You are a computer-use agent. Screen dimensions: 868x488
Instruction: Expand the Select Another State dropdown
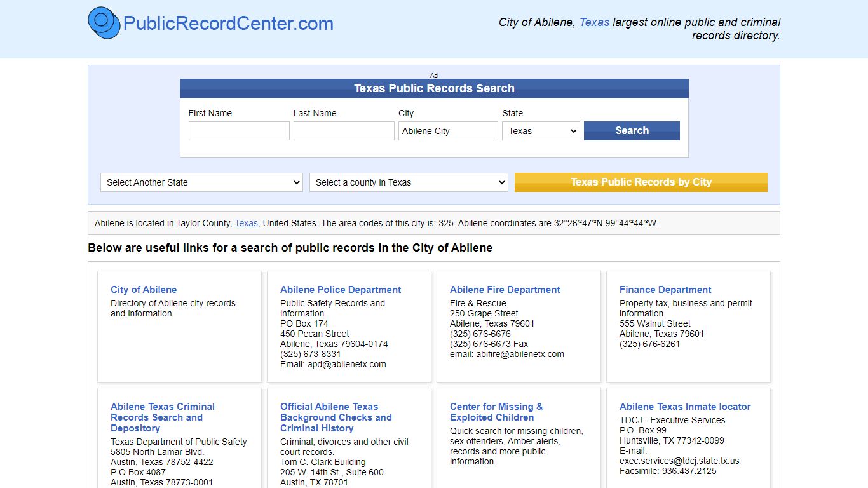coord(201,182)
